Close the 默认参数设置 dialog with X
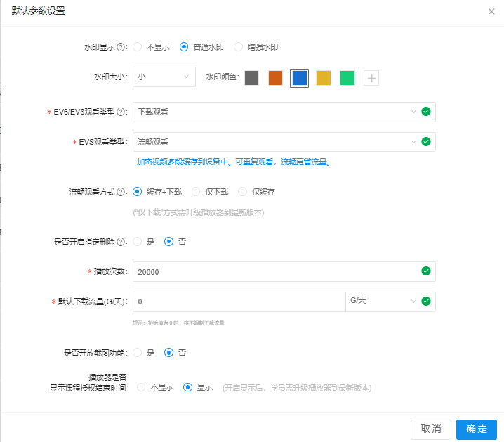This screenshot has height=442, width=504. 491,12
